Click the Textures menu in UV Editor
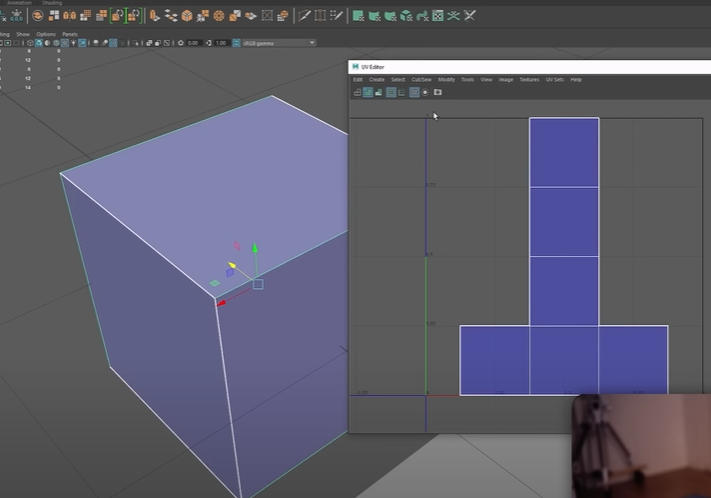 click(x=528, y=79)
